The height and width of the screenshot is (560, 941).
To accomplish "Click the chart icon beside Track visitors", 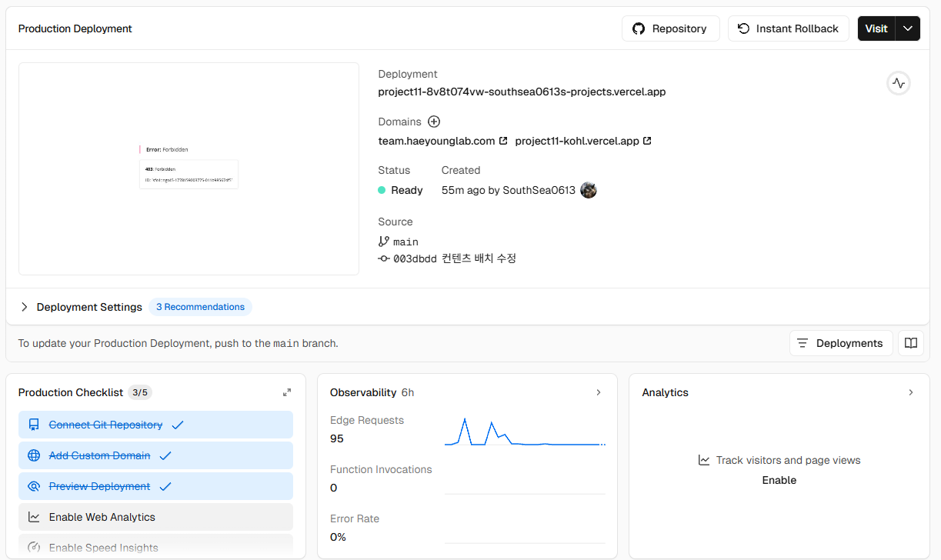I will 704,460.
